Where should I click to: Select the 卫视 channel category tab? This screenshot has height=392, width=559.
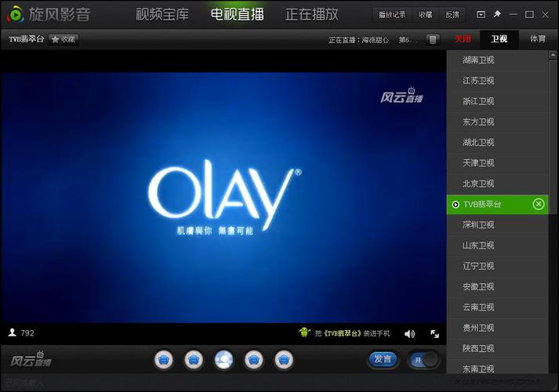point(499,39)
